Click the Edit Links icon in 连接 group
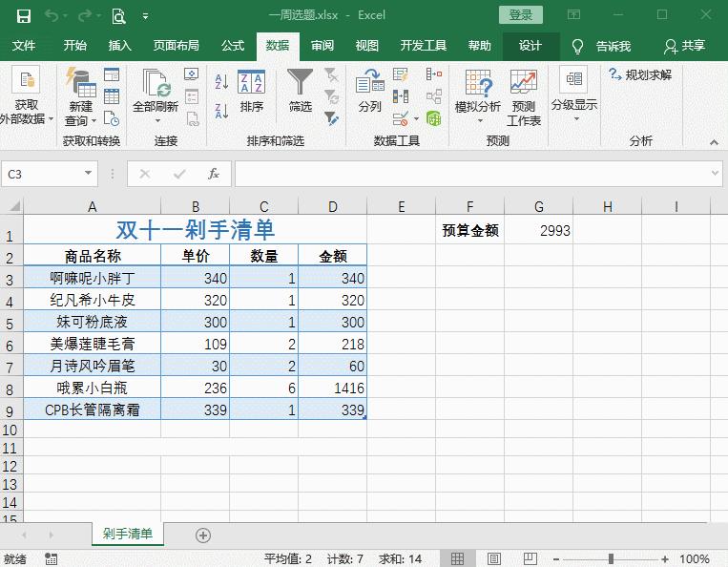This screenshot has width=728, height=567. click(x=192, y=119)
